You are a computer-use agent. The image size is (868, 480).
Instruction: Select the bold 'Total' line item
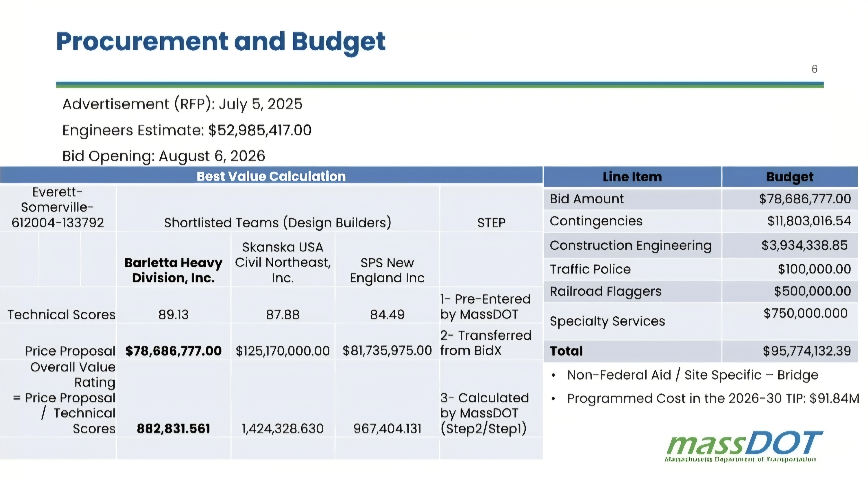coord(566,351)
